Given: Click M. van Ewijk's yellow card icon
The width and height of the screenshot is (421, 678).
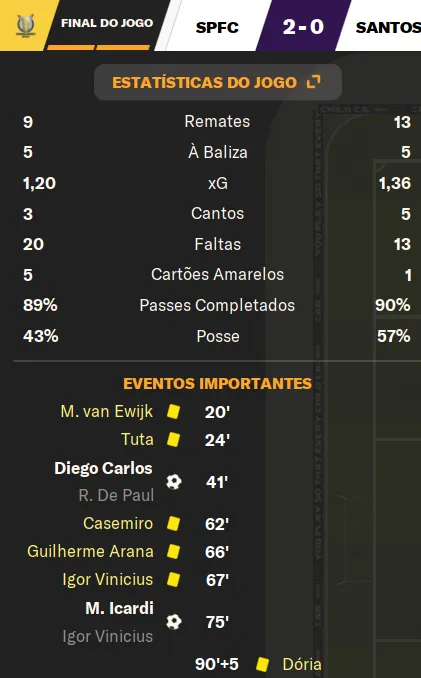Looking at the screenshot, I should point(173,411).
